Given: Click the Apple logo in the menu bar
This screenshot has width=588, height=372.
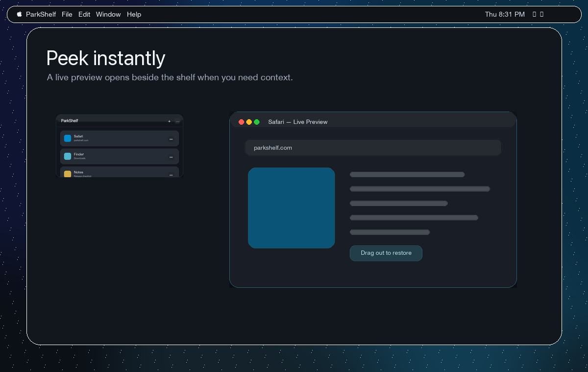Looking at the screenshot, I should 20,14.
